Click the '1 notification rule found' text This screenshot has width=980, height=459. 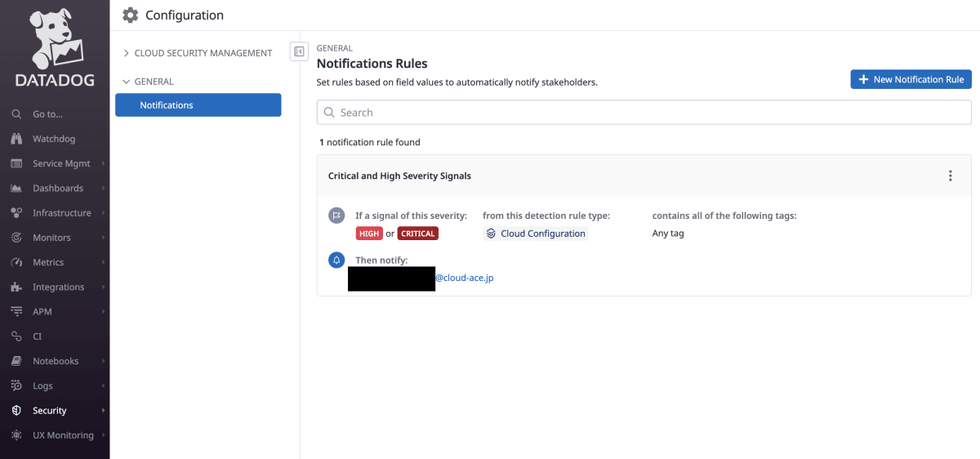click(x=370, y=142)
